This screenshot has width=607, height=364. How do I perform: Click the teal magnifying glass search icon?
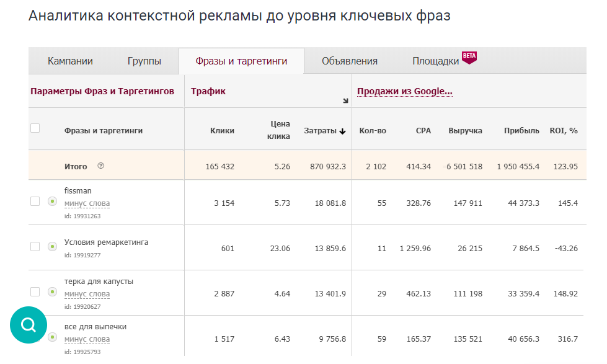point(28,325)
